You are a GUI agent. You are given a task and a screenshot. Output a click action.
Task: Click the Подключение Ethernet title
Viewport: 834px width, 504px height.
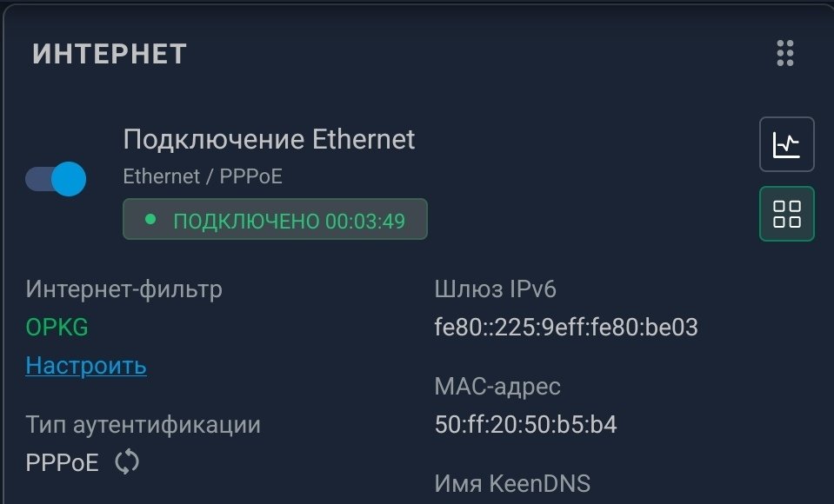tap(269, 139)
